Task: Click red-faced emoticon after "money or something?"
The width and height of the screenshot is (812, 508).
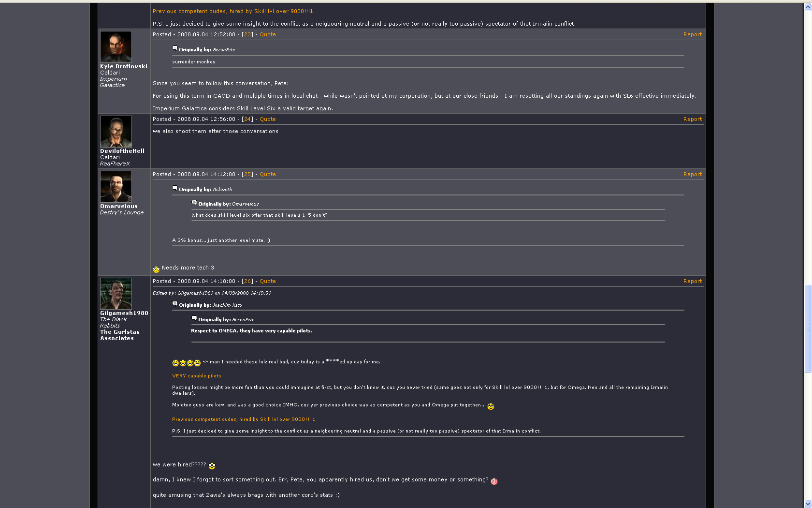Action: pyautogui.click(x=494, y=481)
